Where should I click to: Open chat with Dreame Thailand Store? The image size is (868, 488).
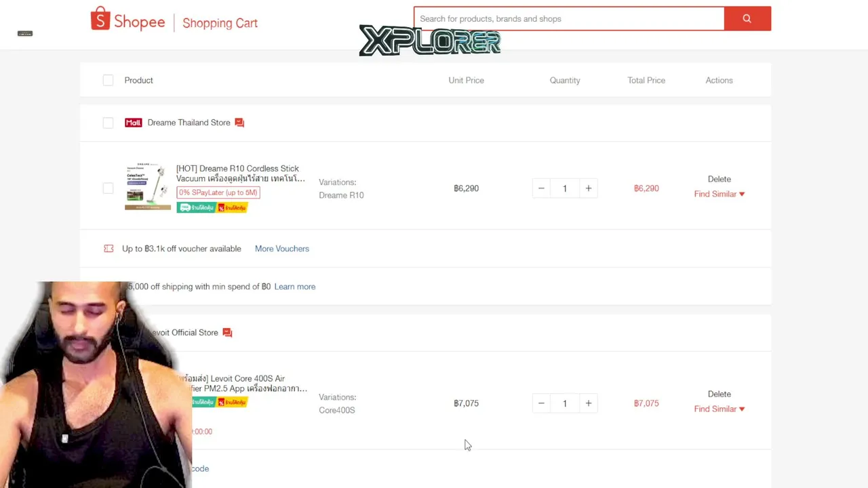239,123
